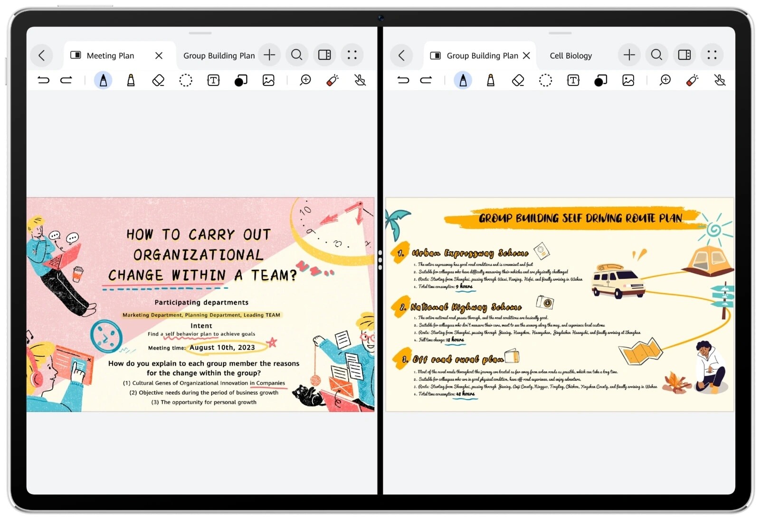This screenshot has width=760, height=532.
Task: Activate lasso selection tool in left pane
Action: pyautogui.click(x=186, y=81)
